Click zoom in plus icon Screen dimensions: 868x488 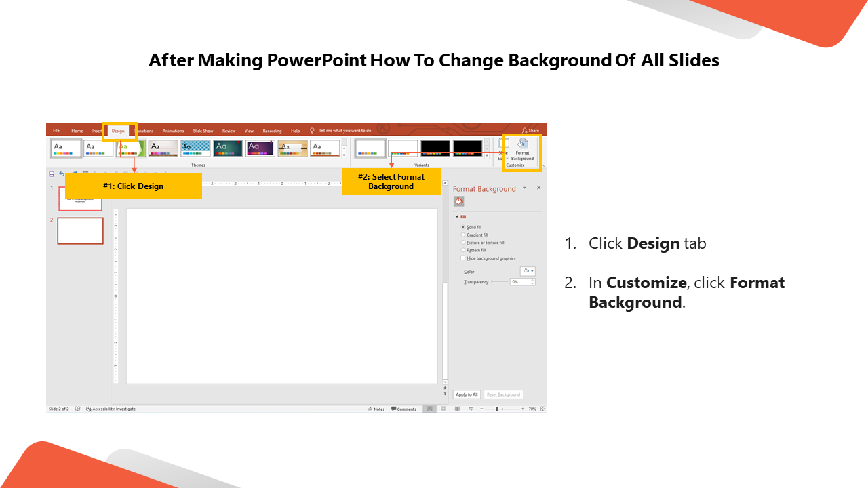523,409
